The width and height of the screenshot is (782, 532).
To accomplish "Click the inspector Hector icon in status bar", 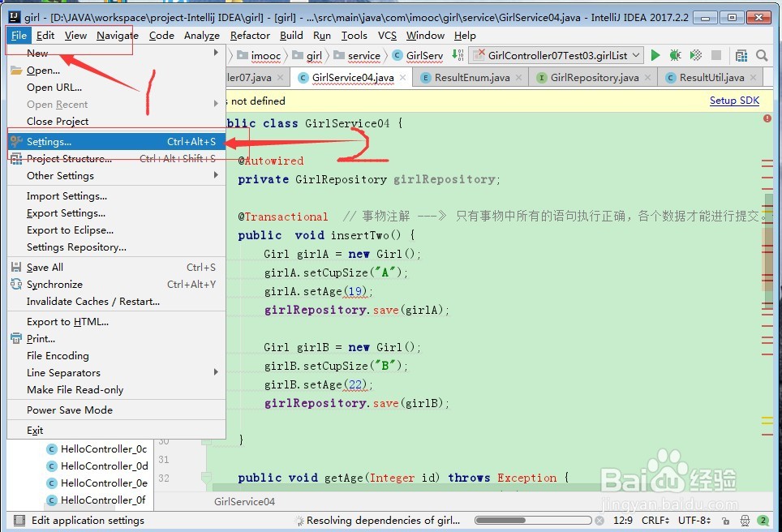I will (745, 521).
